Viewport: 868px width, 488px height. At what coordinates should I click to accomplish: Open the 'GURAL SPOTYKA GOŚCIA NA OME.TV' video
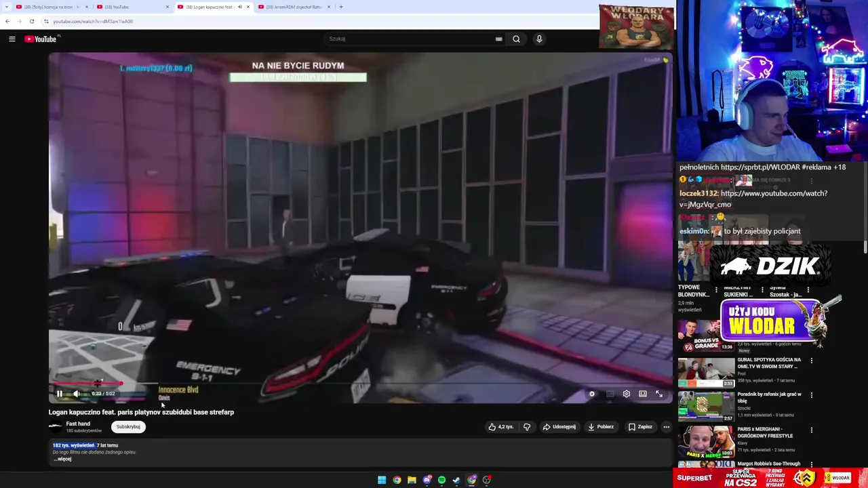[769, 363]
